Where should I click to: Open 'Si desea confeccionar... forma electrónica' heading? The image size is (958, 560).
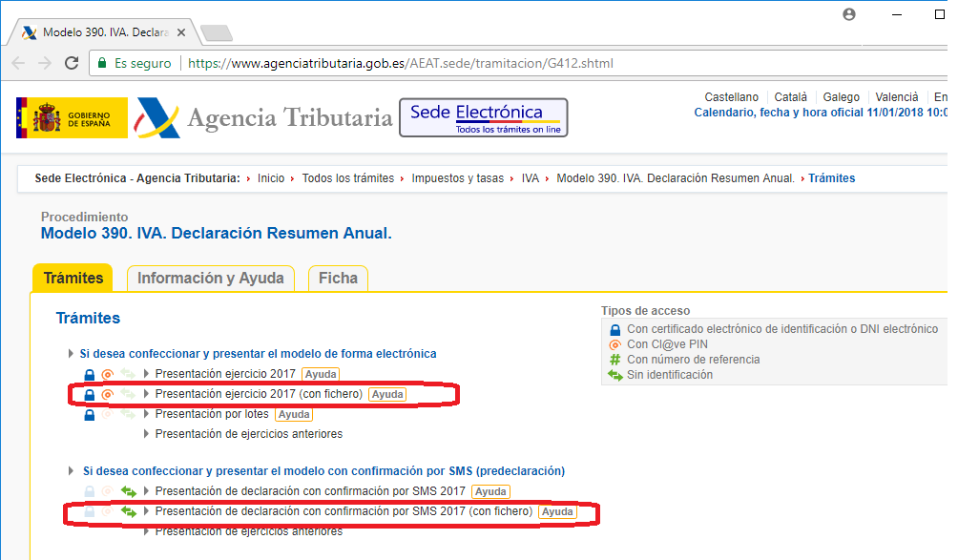(x=258, y=354)
